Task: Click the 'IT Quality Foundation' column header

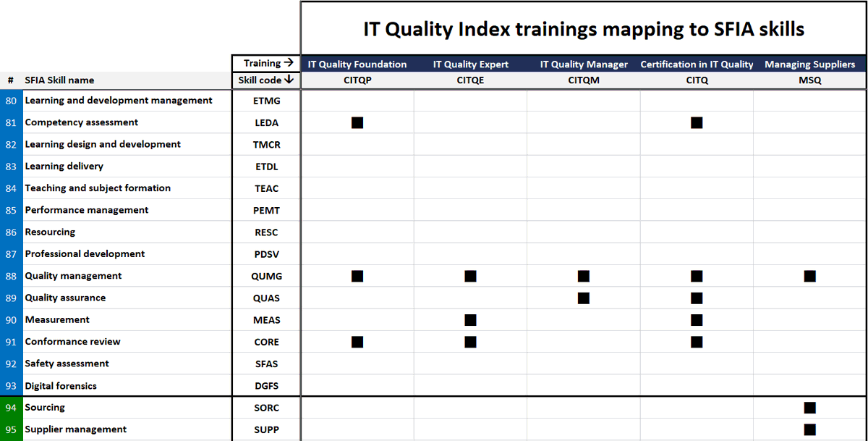Action: [x=357, y=64]
